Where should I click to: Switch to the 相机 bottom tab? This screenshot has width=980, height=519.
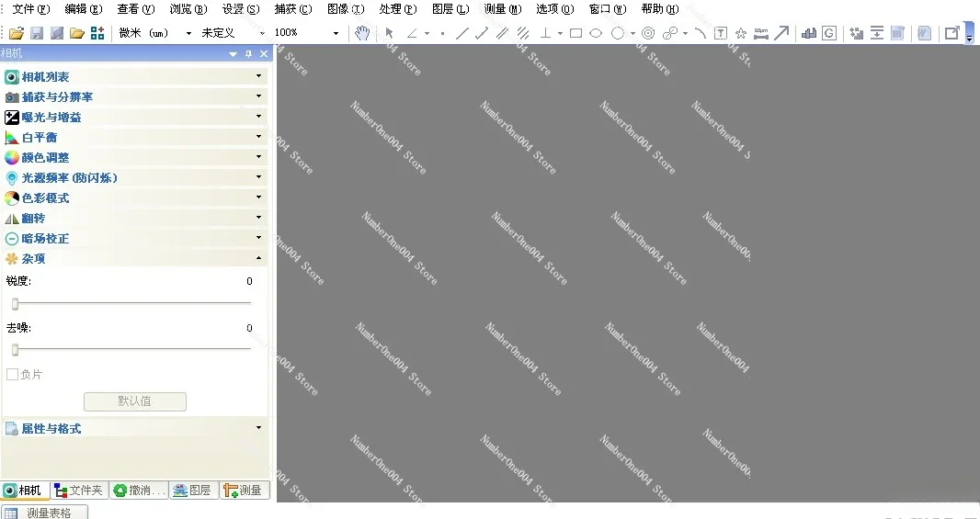pyautogui.click(x=24, y=491)
